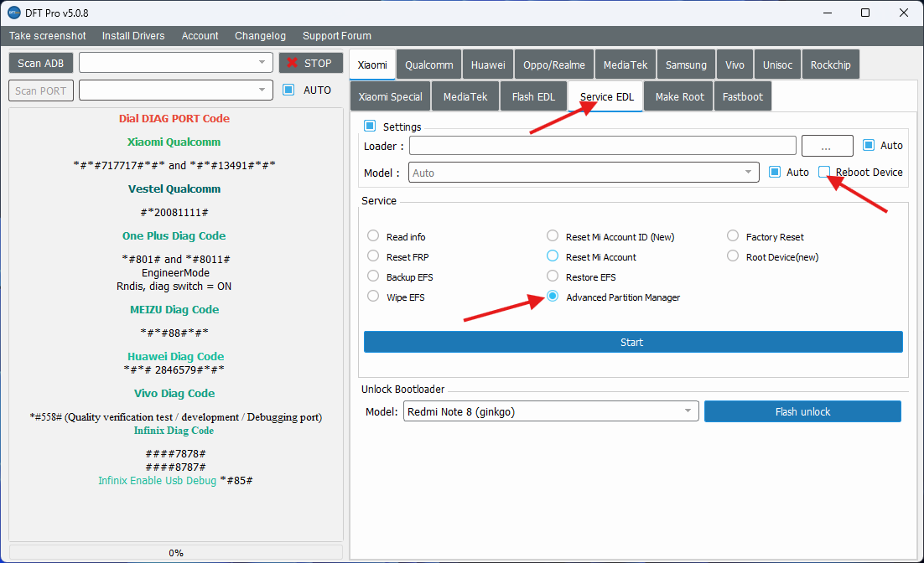The width and height of the screenshot is (924, 563).
Task: Click the blue Start button
Action: pos(632,342)
